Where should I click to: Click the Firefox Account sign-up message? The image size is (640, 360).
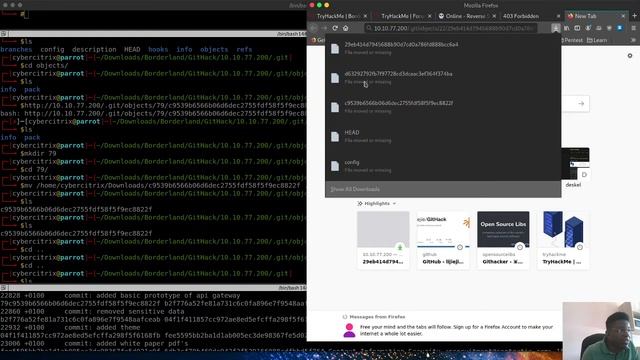(x=456, y=330)
